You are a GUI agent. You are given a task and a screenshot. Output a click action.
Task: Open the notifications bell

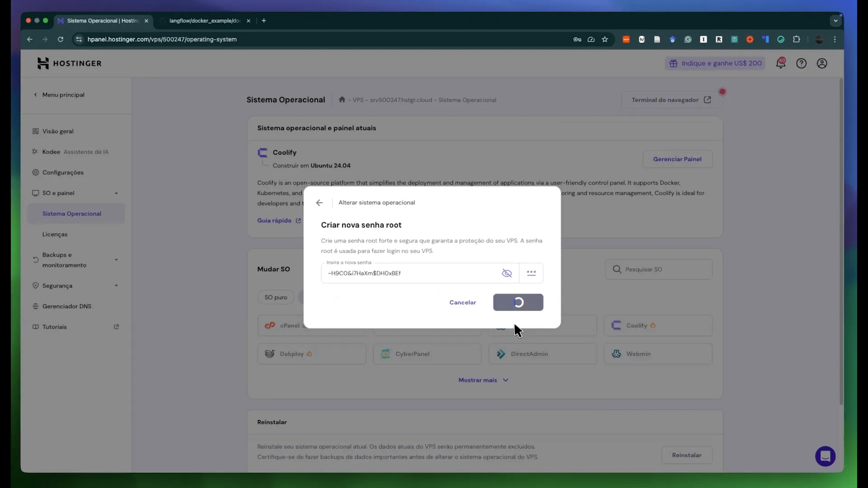pos(781,63)
